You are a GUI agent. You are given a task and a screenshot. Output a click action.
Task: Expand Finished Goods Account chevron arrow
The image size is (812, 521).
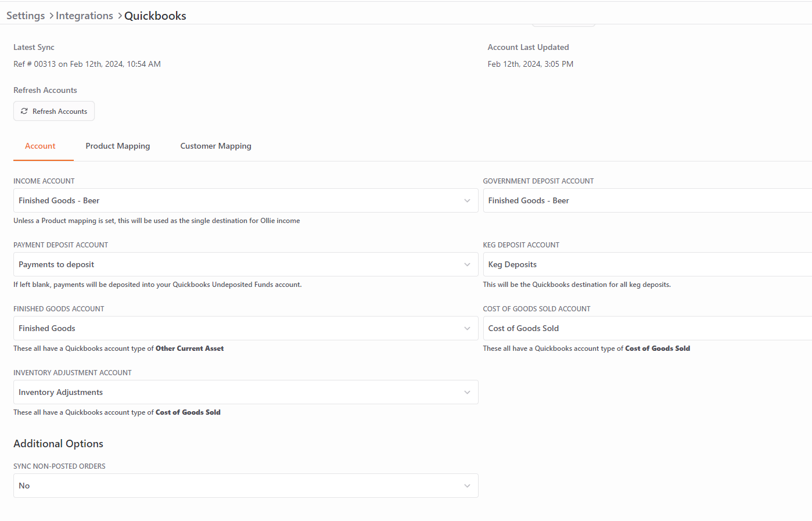(467, 328)
